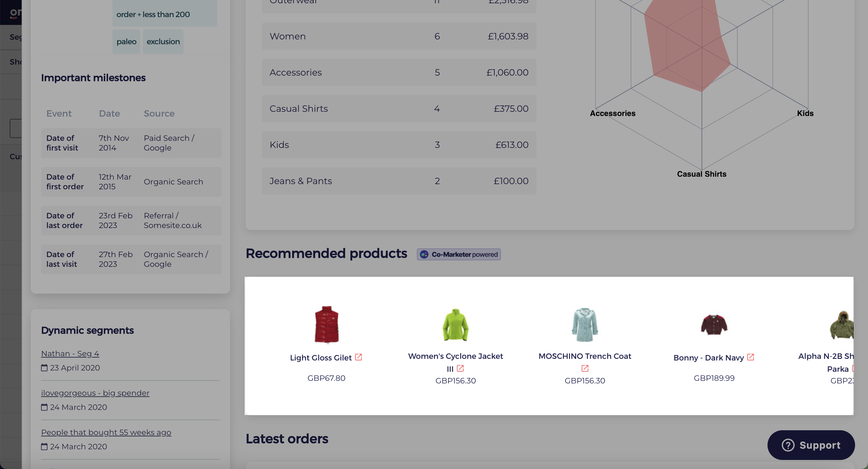Select the Accessories category row
The image size is (868, 469).
point(399,72)
